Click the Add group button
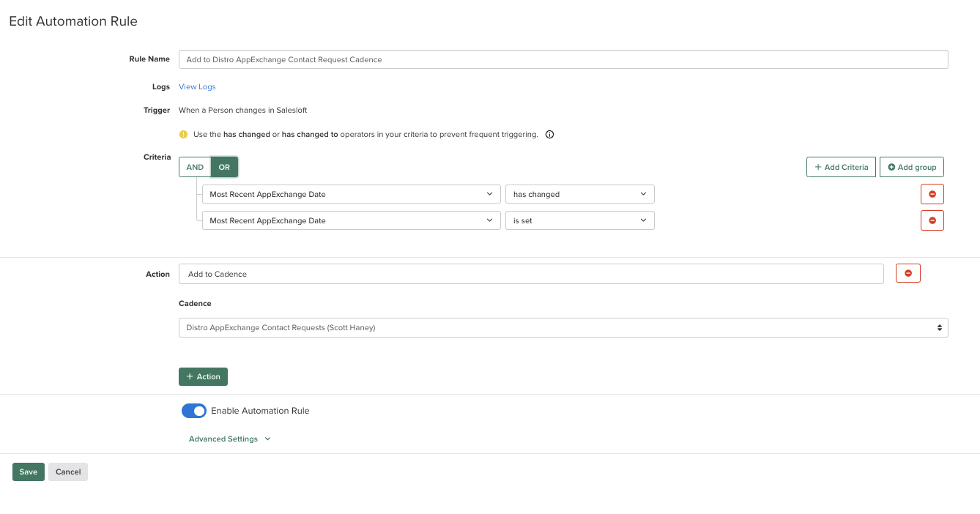The height and width of the screenshot is (514, 980). tap(912, 168)
